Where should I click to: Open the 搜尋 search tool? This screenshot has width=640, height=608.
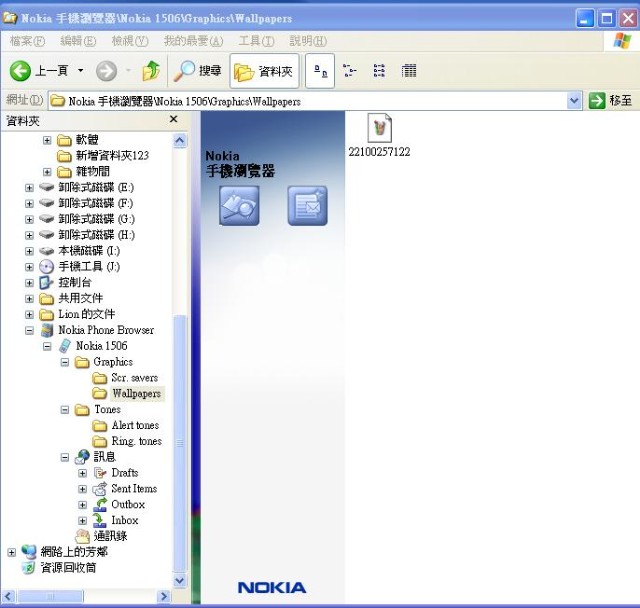pos(197,71)
